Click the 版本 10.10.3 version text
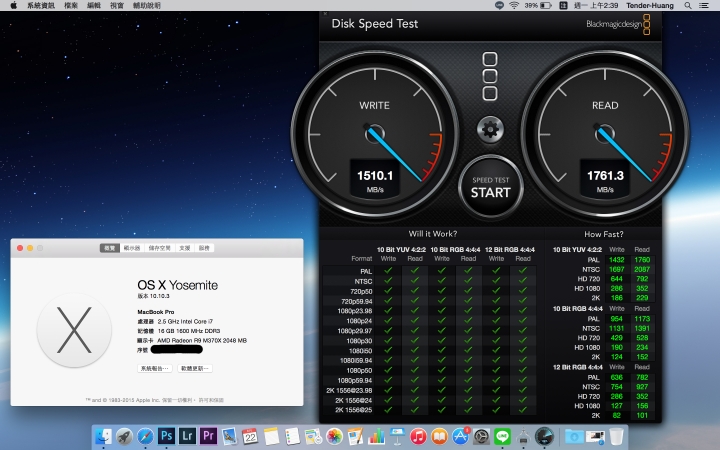The width and height of the screenshot is (720, 450). click(153, 296)
